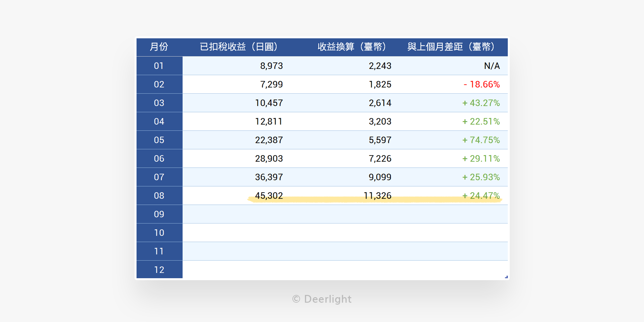Select month cell 09
Viewport: 644px width, 322px height.
(159, 214)
